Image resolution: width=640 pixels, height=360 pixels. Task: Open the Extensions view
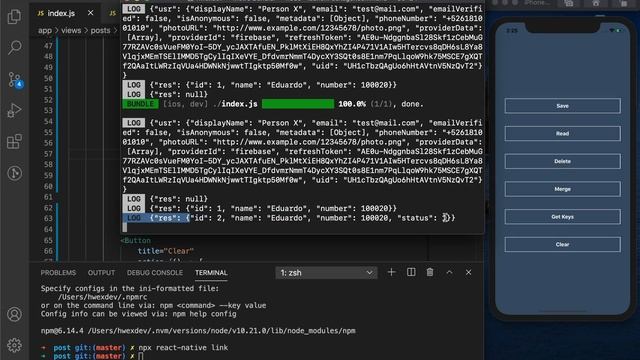[14, 142]
